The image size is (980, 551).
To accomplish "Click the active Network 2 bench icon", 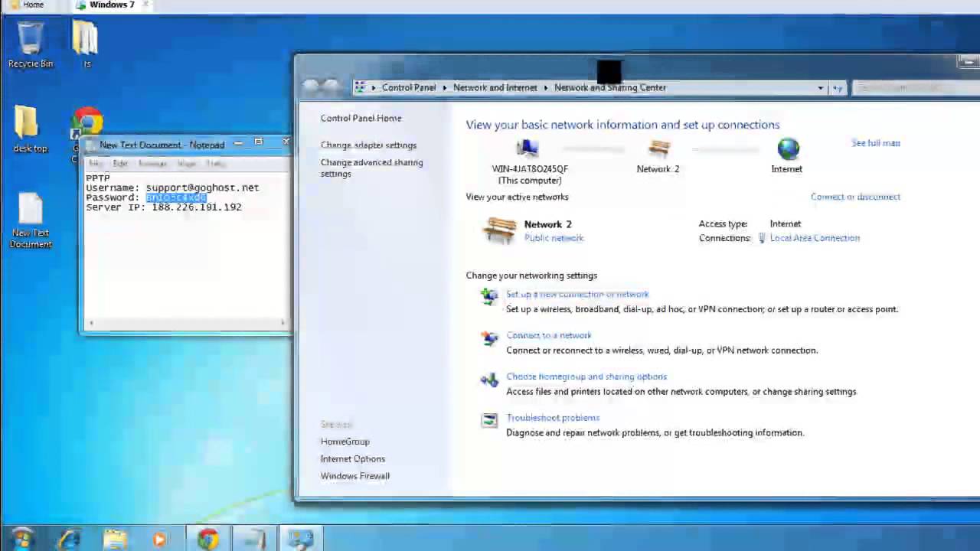I will (499, 230).
